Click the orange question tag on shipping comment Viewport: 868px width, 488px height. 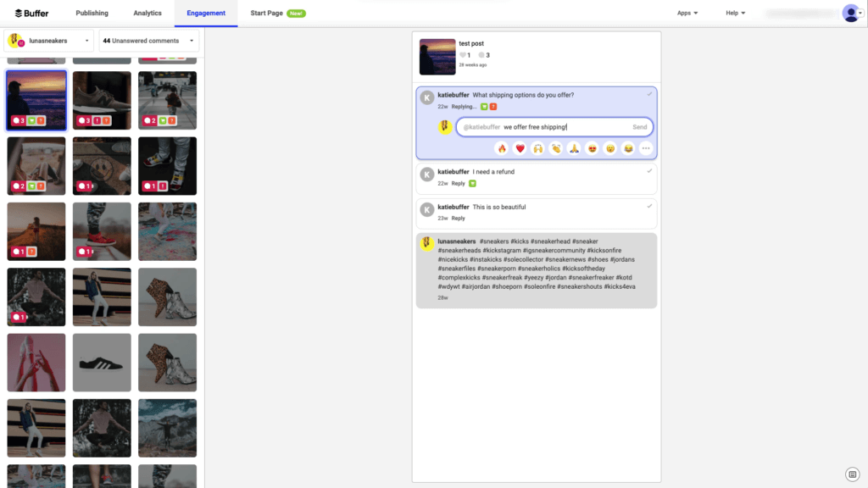click(x=493, y=107)
